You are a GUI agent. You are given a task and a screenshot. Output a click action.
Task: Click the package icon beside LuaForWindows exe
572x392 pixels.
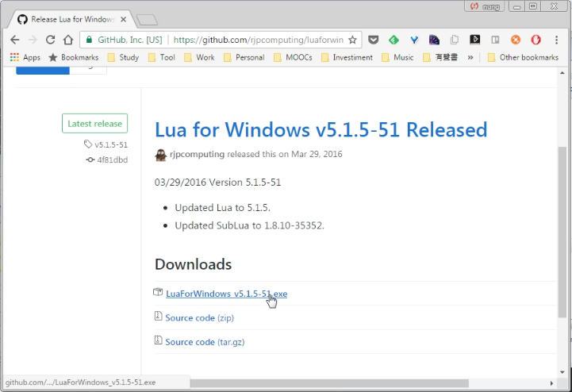tap(158, 292)
